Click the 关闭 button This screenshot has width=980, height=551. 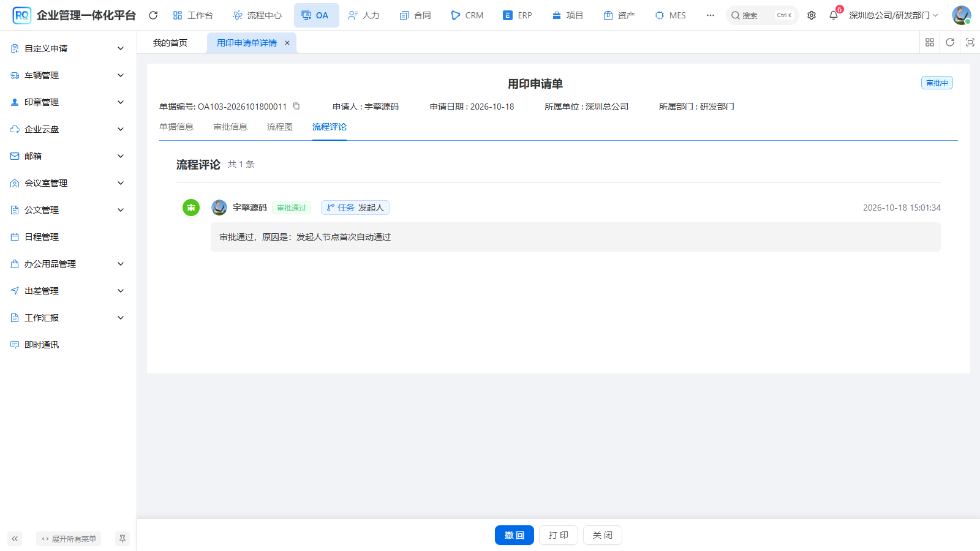[603, 535]
